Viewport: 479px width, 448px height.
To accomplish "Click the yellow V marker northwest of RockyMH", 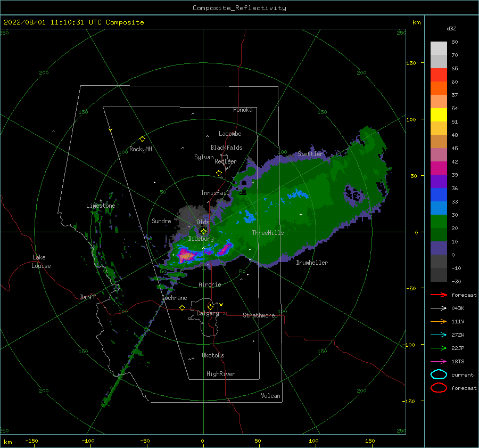I will pyautogui.click(x=111, y=131).
